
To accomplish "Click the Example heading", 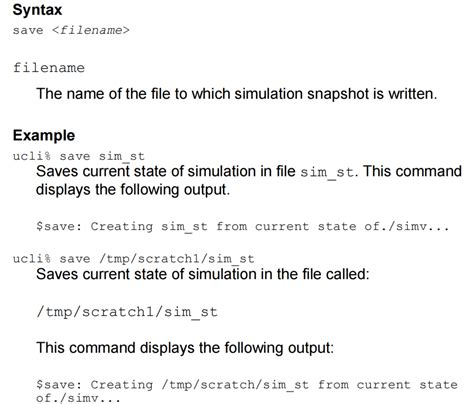I will [x=44, y=136].
